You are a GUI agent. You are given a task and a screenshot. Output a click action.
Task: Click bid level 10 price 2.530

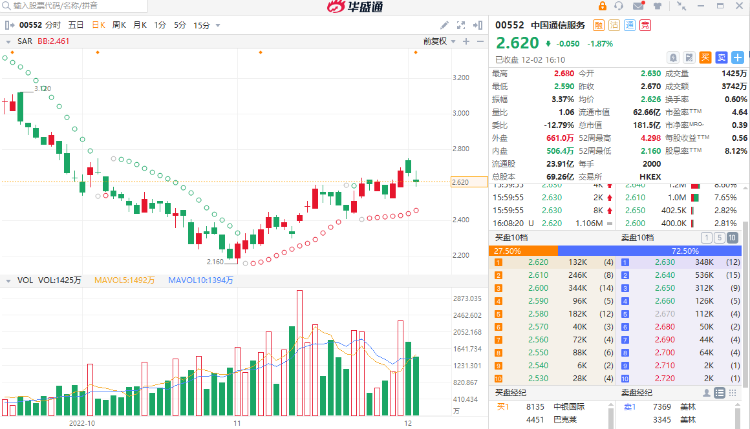(538, 378)
